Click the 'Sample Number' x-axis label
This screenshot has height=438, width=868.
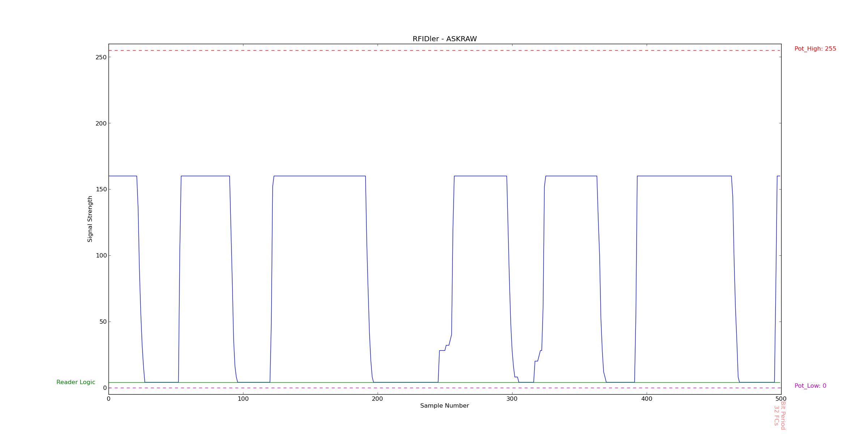click(444, 406)
